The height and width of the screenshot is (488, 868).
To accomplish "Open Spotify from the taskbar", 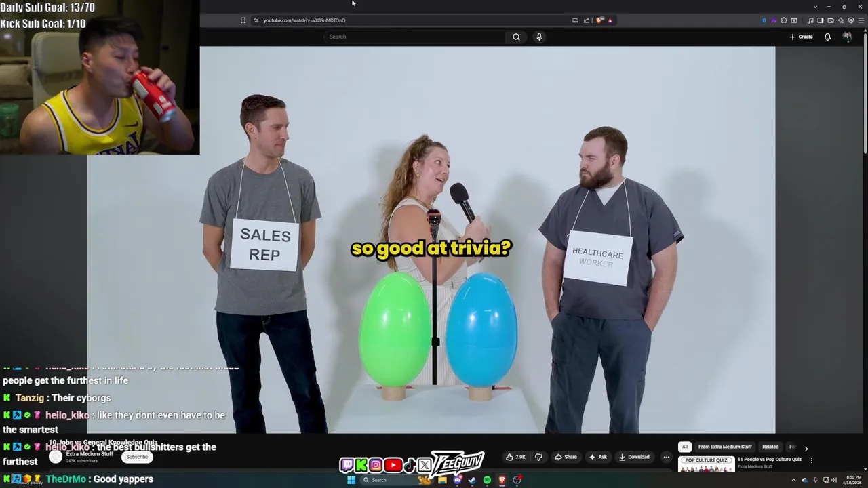I will 487,480.
